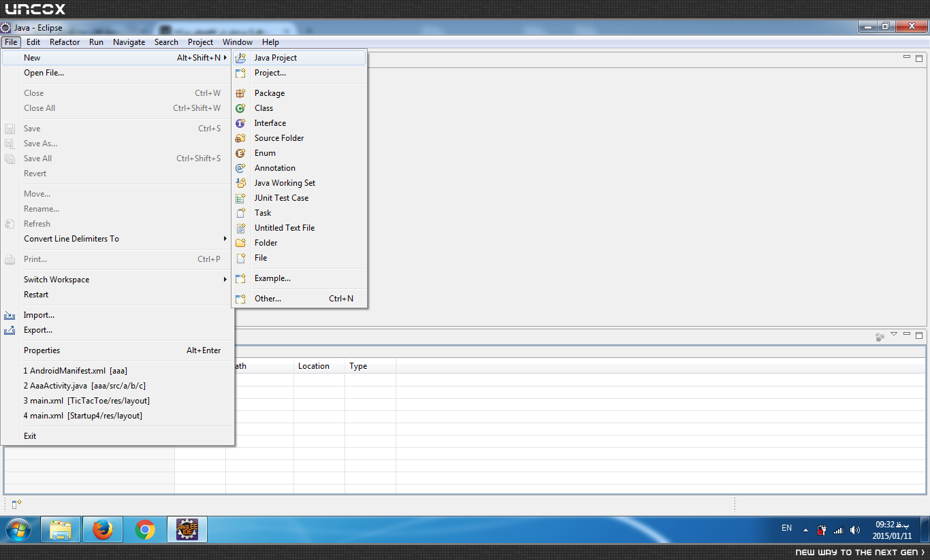Open recent file 2 AaaActivity.java
The image size is (930, 560).
pyautogui.click(x=118, y=386)
